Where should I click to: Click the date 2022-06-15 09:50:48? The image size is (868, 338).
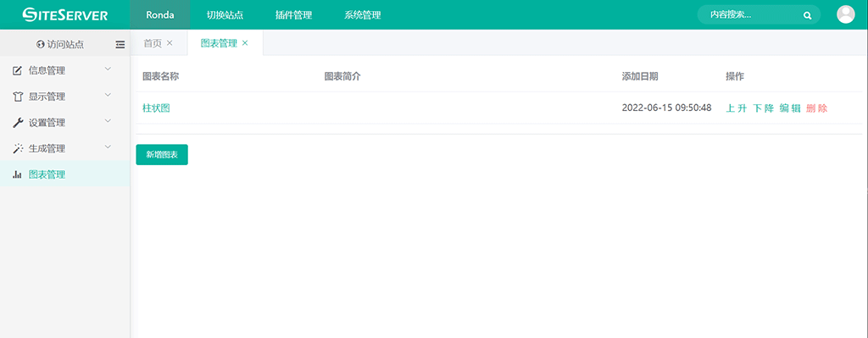[x=666, y=108]
